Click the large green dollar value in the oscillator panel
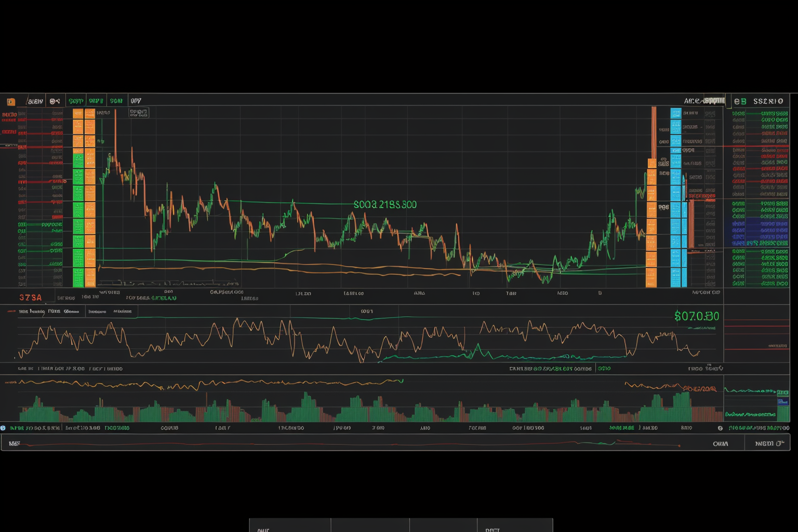Image resolution: width=798 pixels, height=532 pixels. click(x=697, y=316)
